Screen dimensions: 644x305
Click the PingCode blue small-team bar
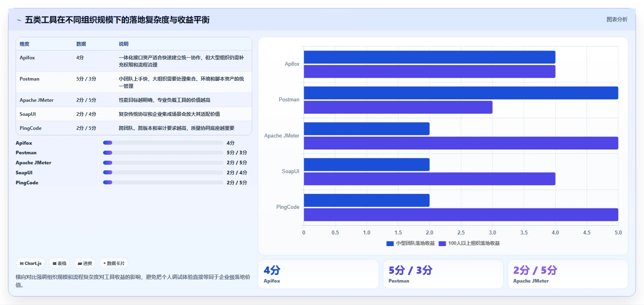pos(367,200)
